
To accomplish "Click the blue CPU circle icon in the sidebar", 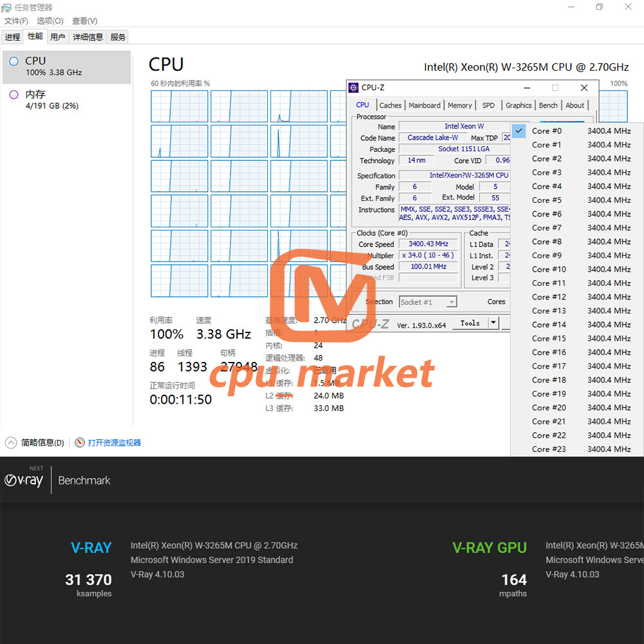I will (14, 61).
